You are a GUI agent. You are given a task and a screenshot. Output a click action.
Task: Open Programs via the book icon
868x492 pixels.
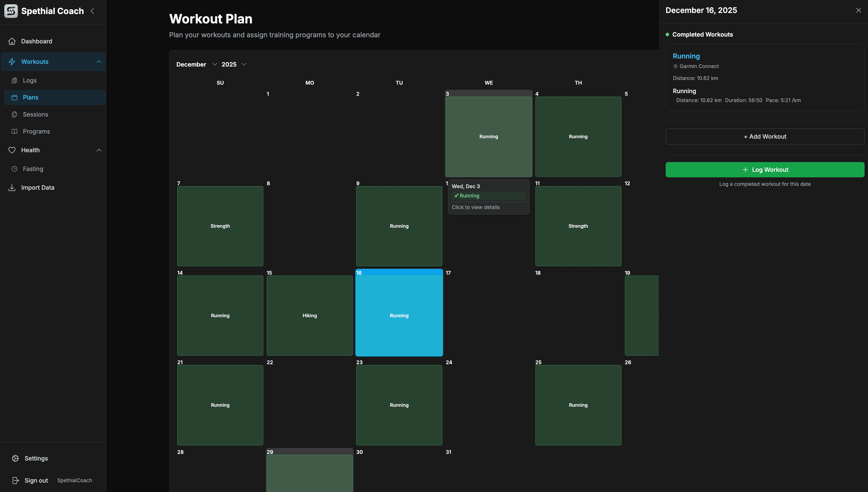click(x=14, y=131)
